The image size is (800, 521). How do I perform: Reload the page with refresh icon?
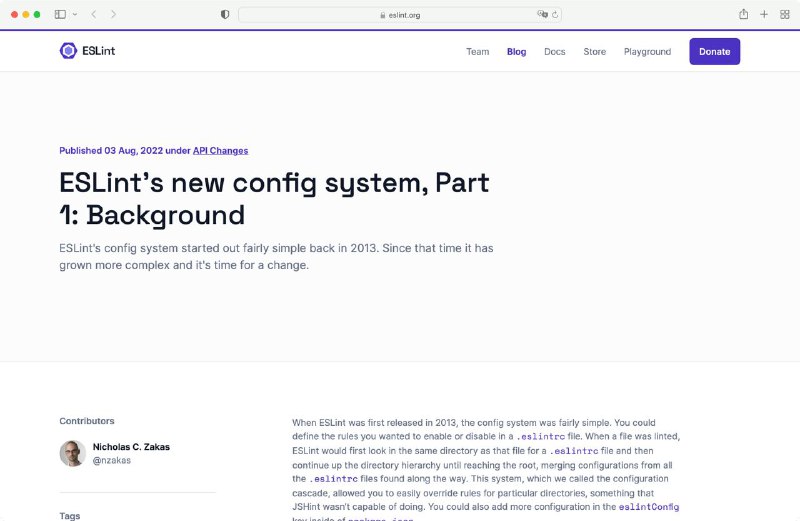(555, 15)
